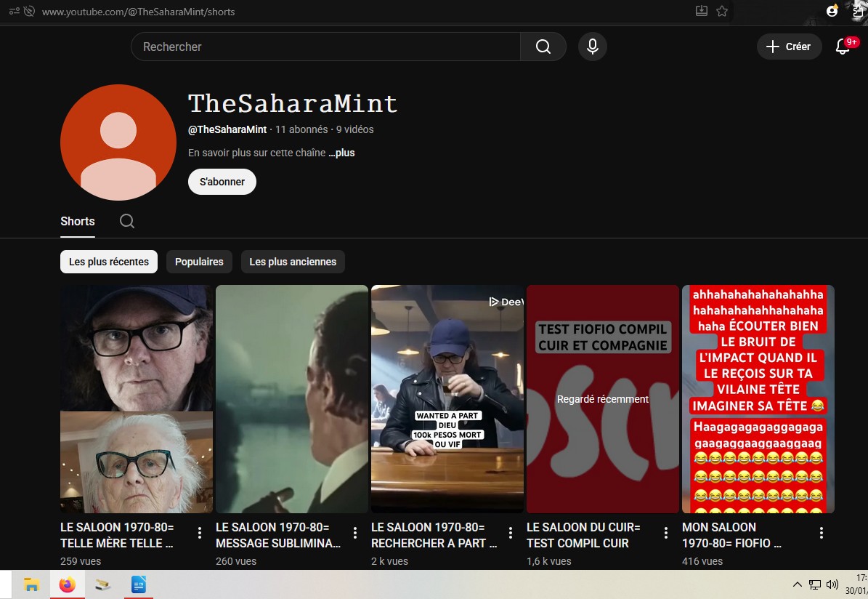Search within channel using magnifier icon
This screenshot has width=868, height=599.
[127, 221]
